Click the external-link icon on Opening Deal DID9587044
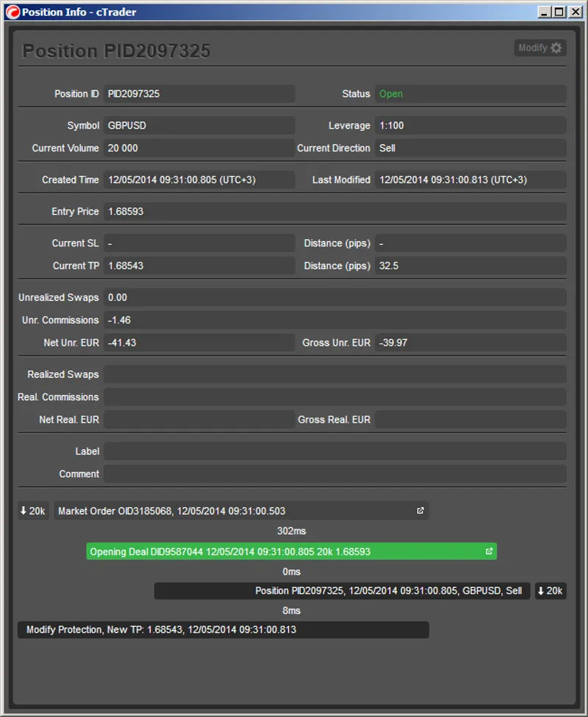This screenshot has height=717, width=588. click(489, 551)
